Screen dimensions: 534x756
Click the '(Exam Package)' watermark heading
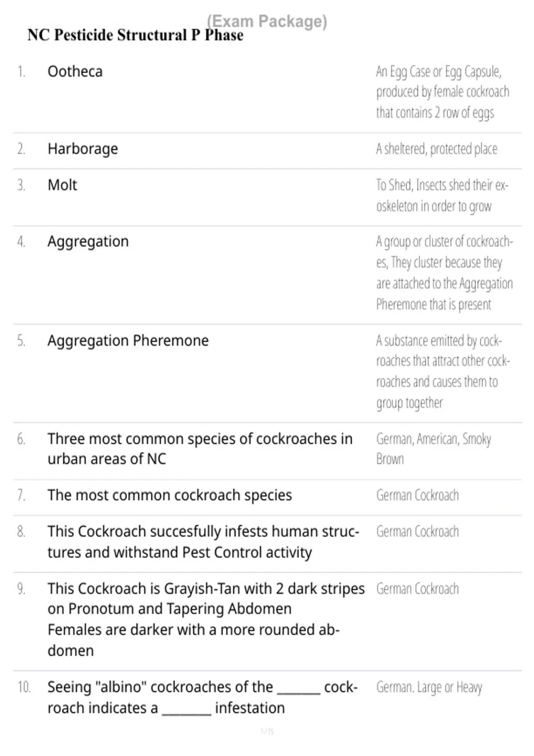267,21
